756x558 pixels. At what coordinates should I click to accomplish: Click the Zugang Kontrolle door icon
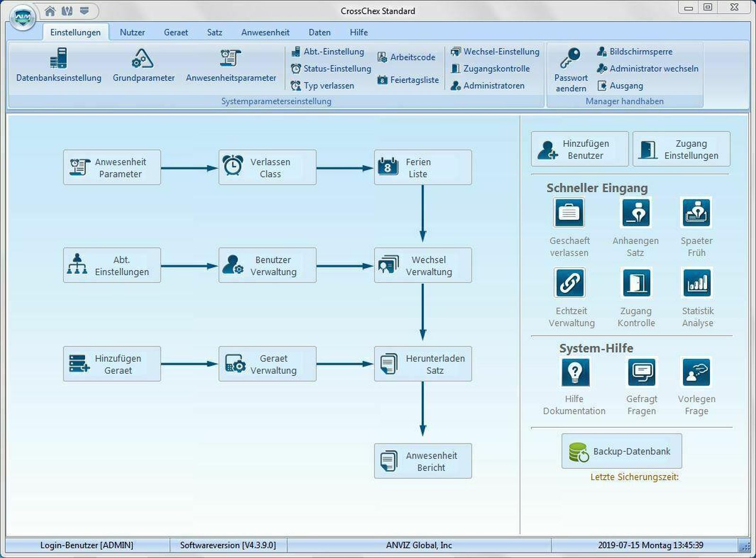pyautogui.click(x=636, y=283)
